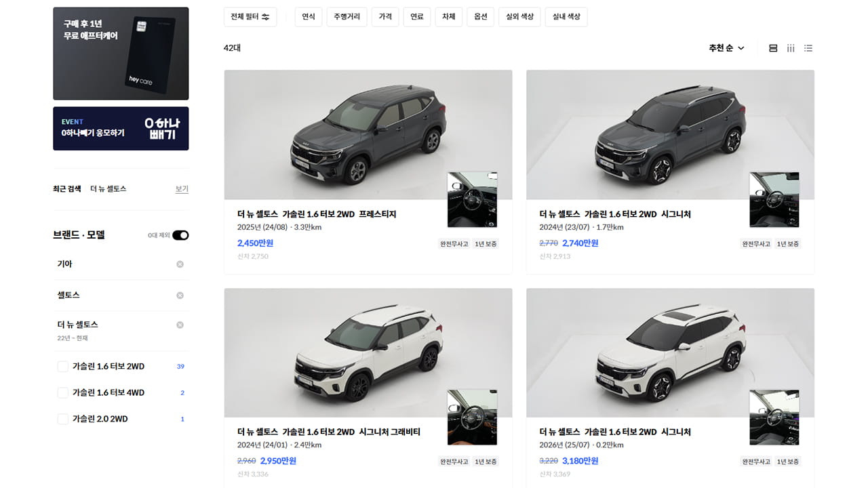Toggle the 0대 제외 switch
The height and width of the screenshot is (488, 868).
pos(180,235)
